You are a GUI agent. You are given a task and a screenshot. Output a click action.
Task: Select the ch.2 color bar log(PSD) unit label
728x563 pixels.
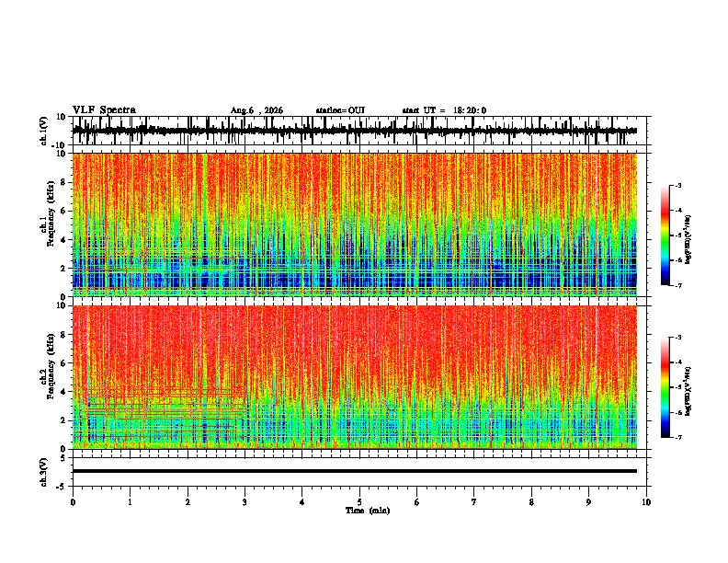click(688, 391)
